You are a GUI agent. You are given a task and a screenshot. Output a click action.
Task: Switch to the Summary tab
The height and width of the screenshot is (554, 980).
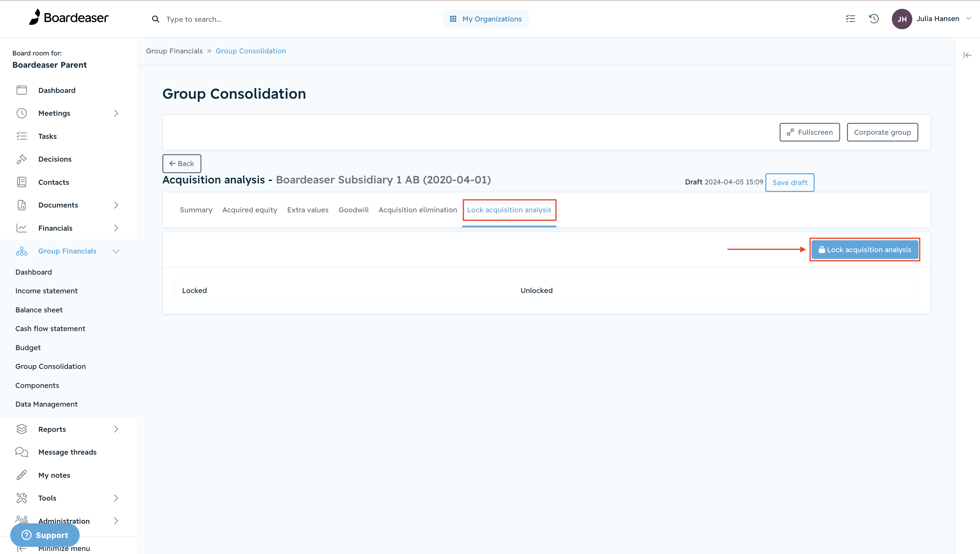pos(196,210)
